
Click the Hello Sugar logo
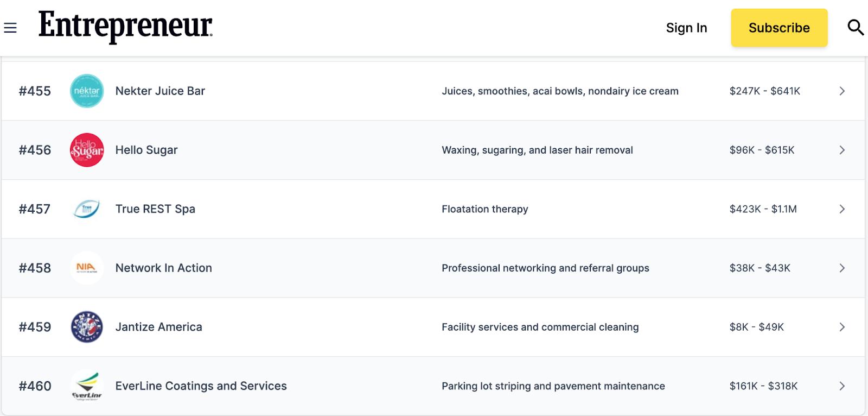click(87, 150)
